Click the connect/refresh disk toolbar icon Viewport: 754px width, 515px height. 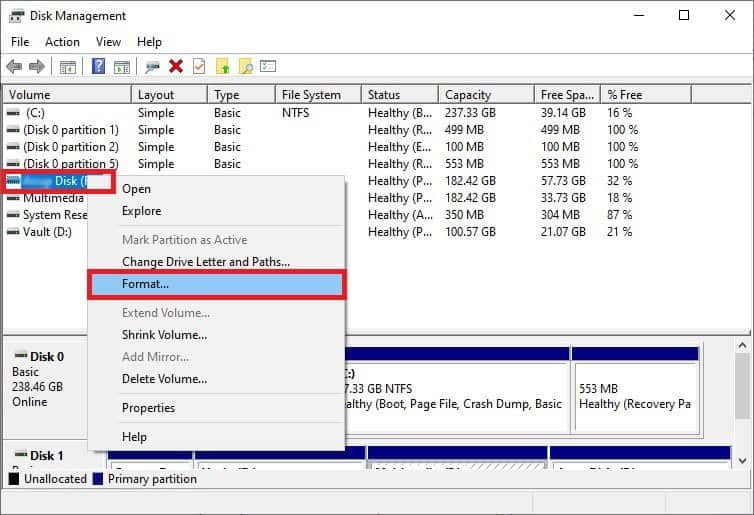152,67
